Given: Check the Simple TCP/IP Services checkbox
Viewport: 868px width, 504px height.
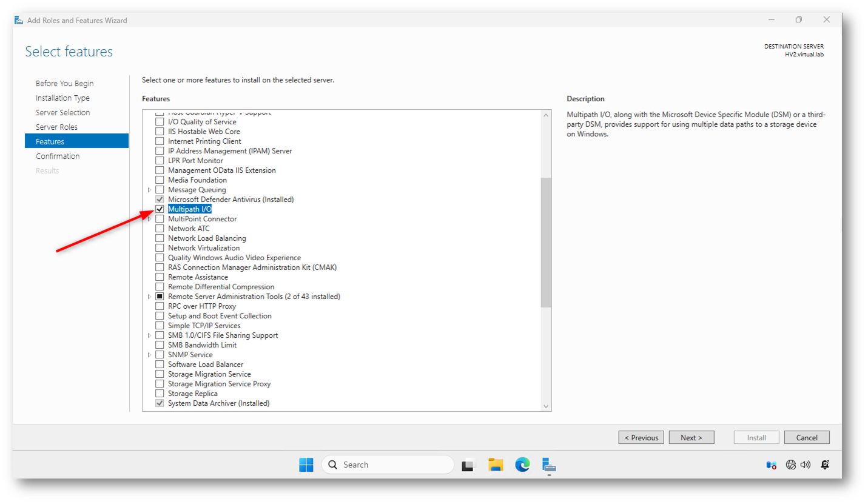Looking at the screenshot, I should [160, 326].
